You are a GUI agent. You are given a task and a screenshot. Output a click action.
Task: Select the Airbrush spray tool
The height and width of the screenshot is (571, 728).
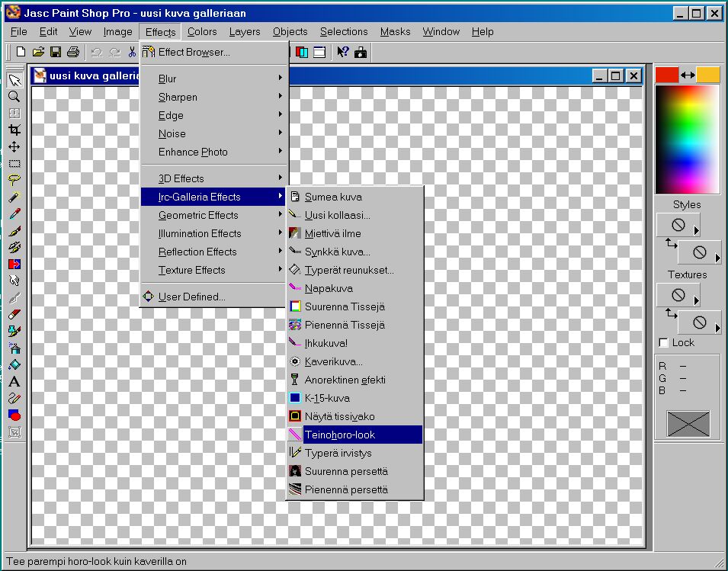(x=14, y=348)
